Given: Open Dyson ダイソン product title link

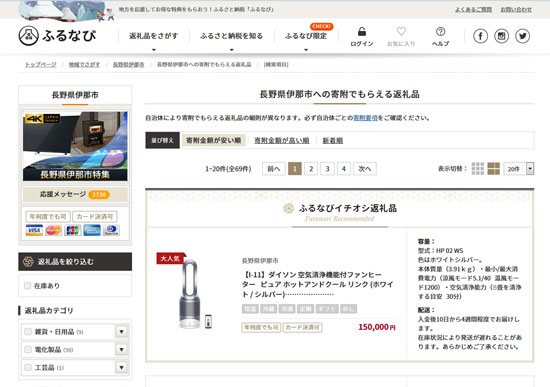Looking at the screenshot, I should tap(317, 284).
